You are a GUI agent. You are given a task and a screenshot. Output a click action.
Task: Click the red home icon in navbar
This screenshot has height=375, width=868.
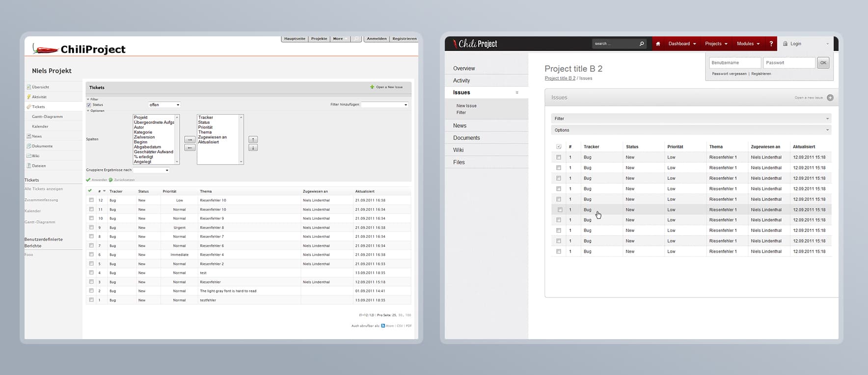658,44
